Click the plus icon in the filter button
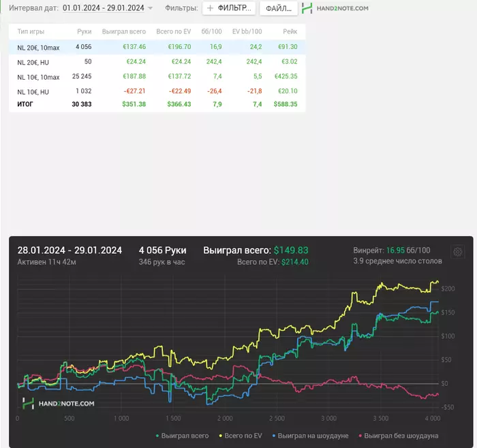477x448 pixels. (210, 8)
